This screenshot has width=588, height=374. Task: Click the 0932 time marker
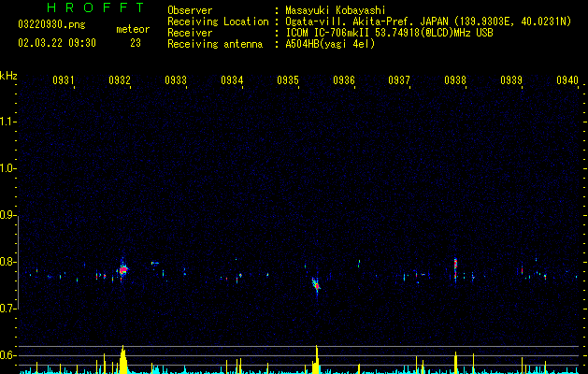120,80
